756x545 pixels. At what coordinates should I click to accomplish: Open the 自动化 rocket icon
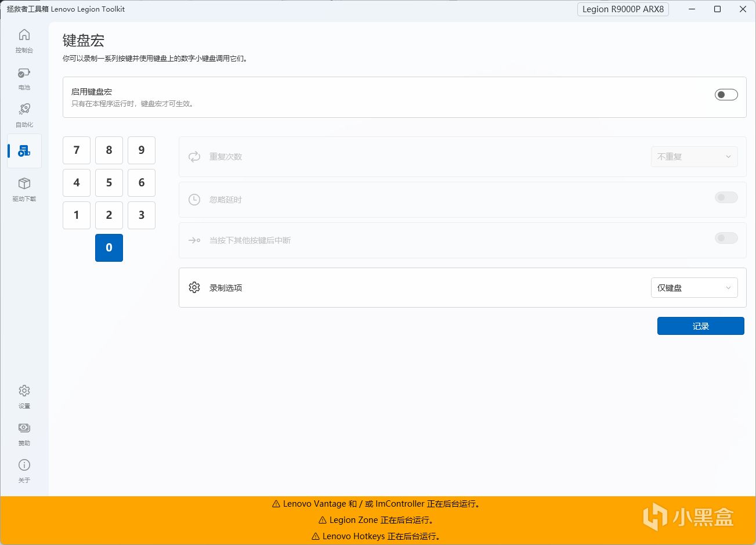tap(24, 109)
